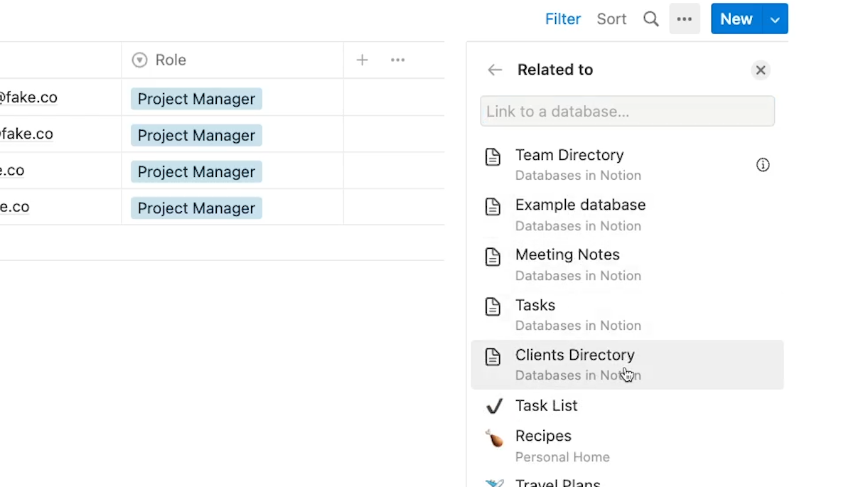Add a new column with the plus icon
Image resolution: width=868 pixels, height=487 pixels.
point(362,60)
